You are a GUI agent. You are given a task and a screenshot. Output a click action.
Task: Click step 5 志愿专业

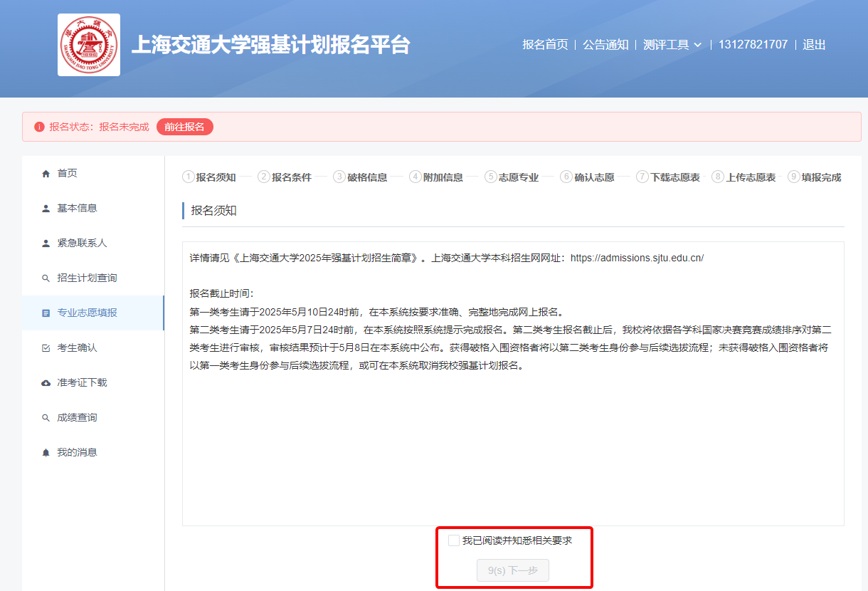point(512,177)
